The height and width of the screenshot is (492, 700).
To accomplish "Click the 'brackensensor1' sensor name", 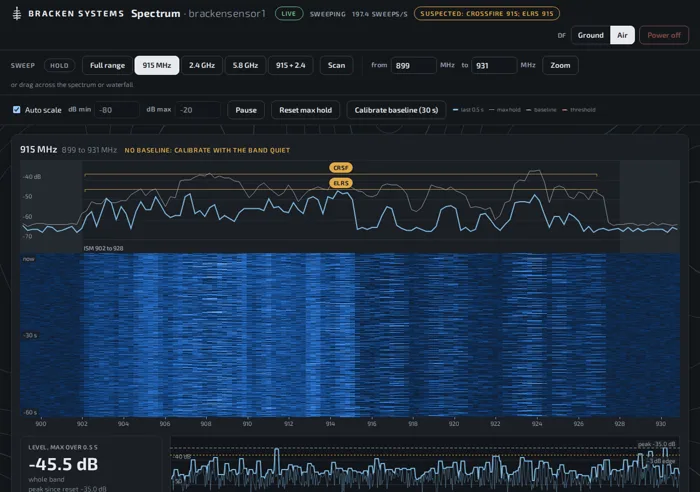I will tap(227, 14).
